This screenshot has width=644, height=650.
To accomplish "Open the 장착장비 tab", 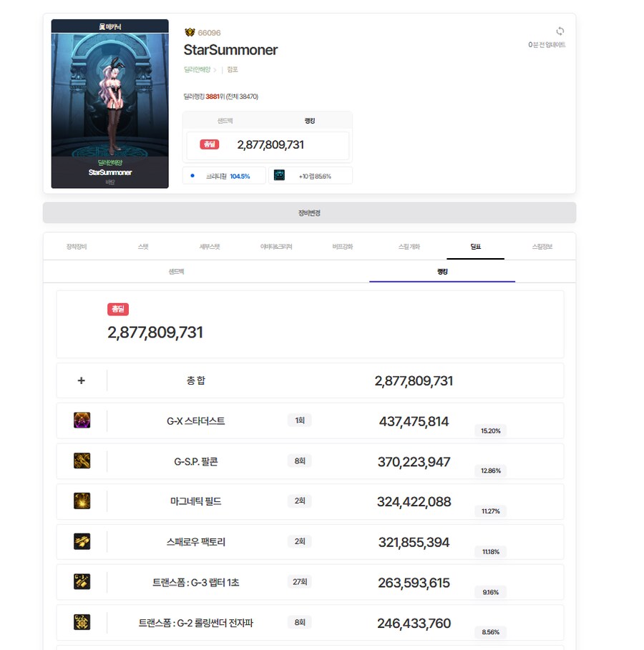I will (77, 245).
